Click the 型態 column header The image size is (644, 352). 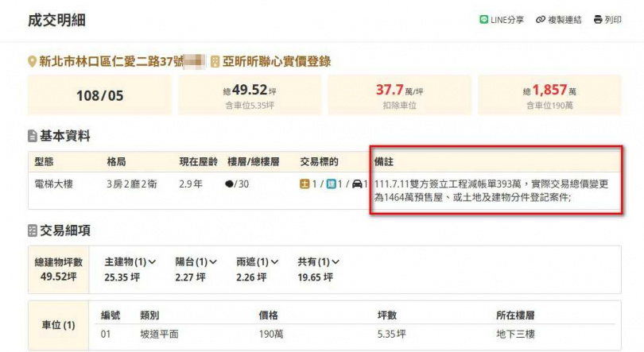click(x=44, y=161)
